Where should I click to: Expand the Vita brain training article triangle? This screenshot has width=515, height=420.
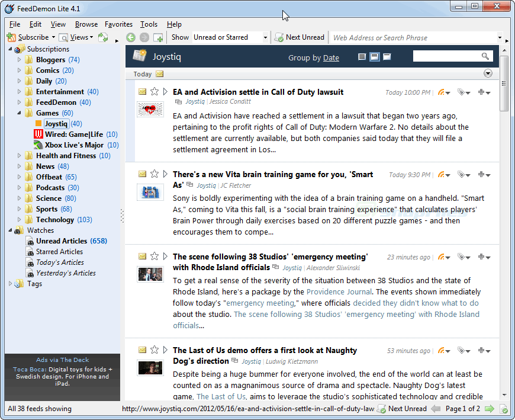pos(165,174)
